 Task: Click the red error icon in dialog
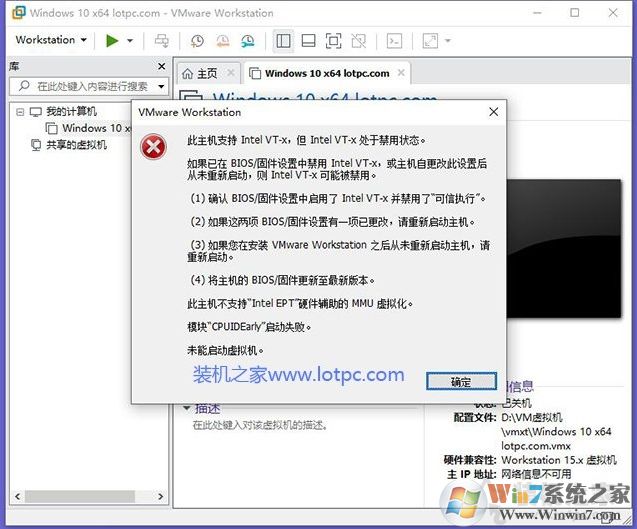point(153,147)
